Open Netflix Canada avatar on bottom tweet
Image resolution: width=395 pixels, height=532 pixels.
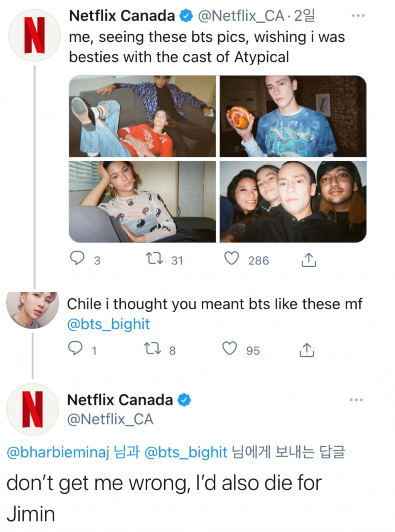(32, 409)
